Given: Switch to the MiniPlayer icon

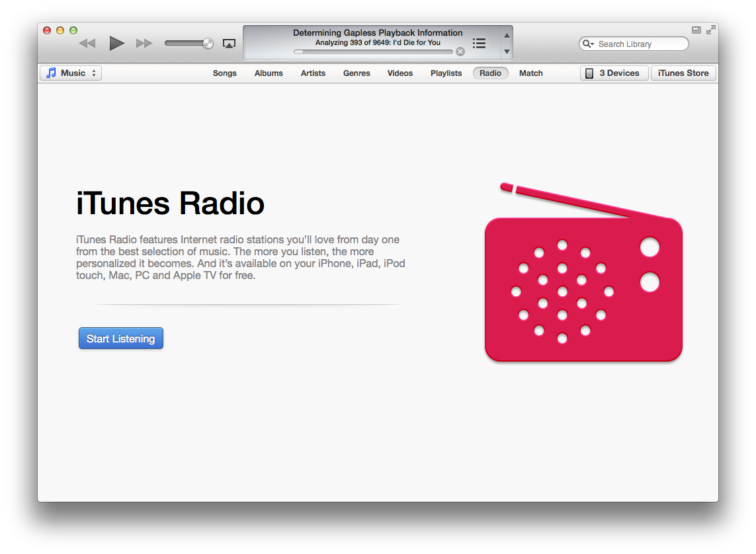Looking at the screenshot, I should point(696,30).
